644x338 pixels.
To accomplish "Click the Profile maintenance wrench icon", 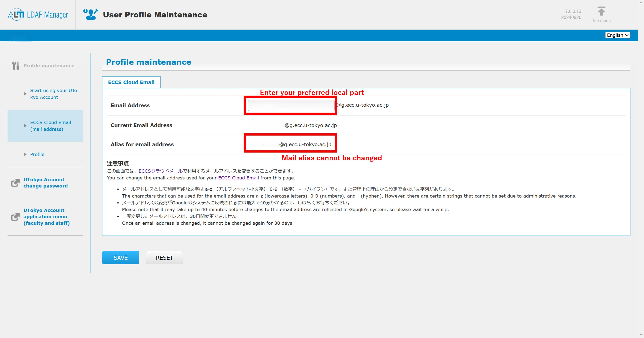I will [x=15, y=66].
